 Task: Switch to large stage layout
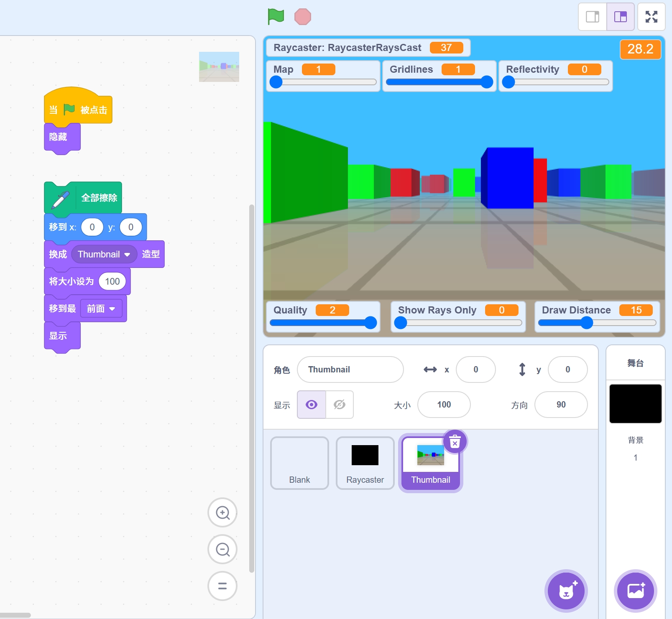click(x=621, y=17)
